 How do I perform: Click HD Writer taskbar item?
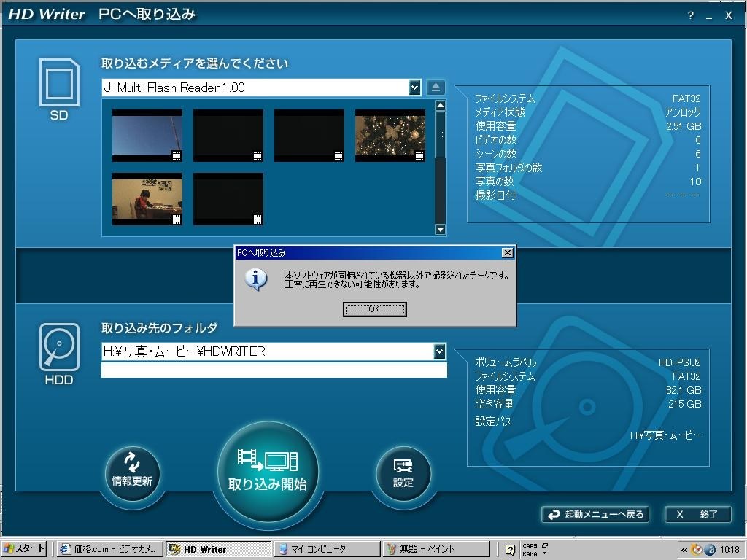pyautogui.click(x=218, y=549)
